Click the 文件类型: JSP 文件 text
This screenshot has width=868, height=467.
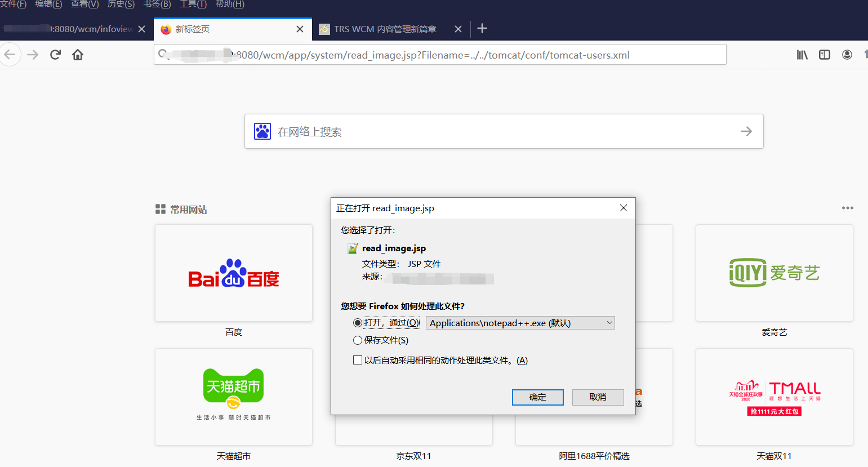pos(401,264)
